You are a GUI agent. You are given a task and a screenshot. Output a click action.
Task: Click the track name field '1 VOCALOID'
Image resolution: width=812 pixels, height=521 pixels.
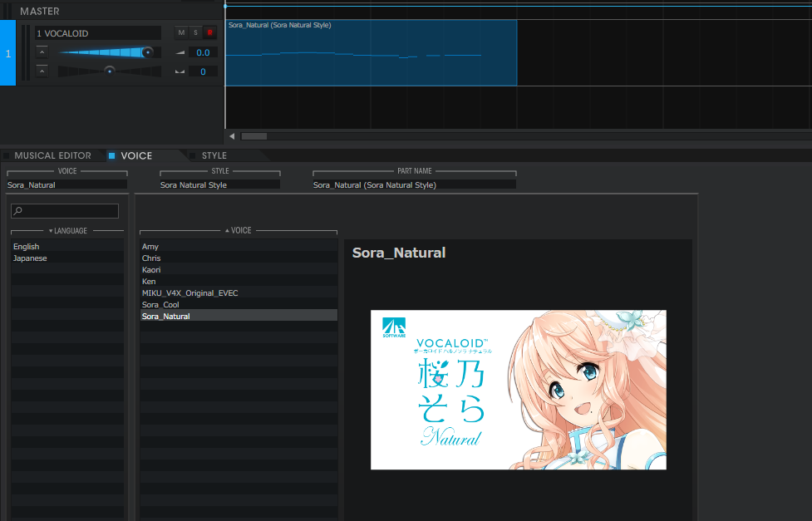[98, 33]
